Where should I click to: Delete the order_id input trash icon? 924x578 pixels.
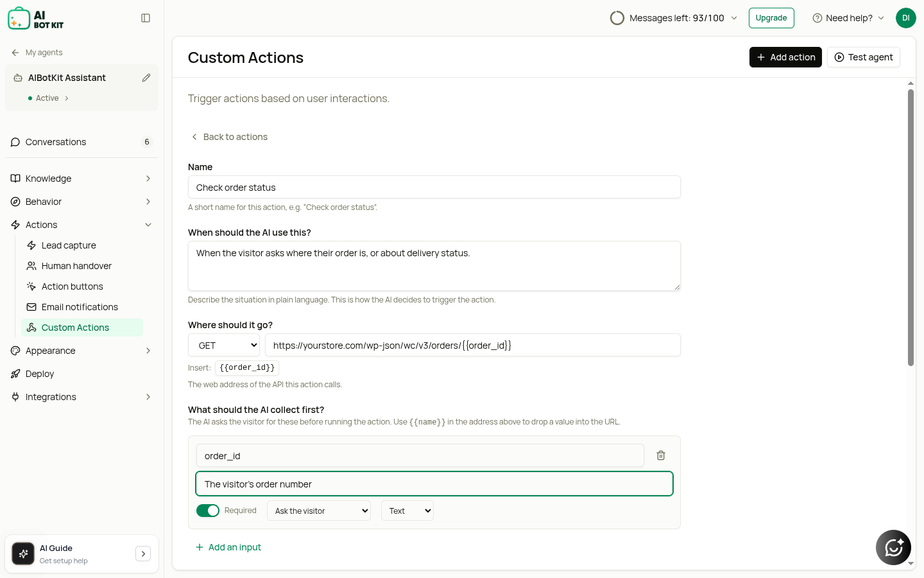(661, 455)
